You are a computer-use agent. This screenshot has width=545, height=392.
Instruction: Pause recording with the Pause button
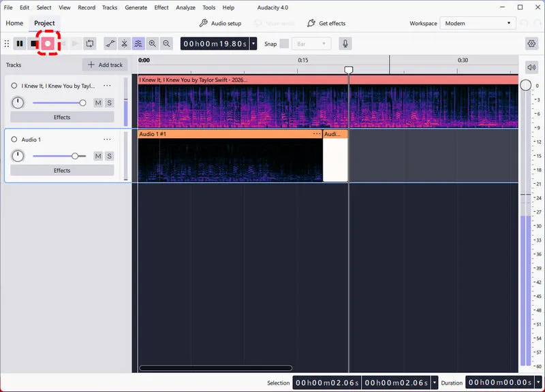(20, 44)
